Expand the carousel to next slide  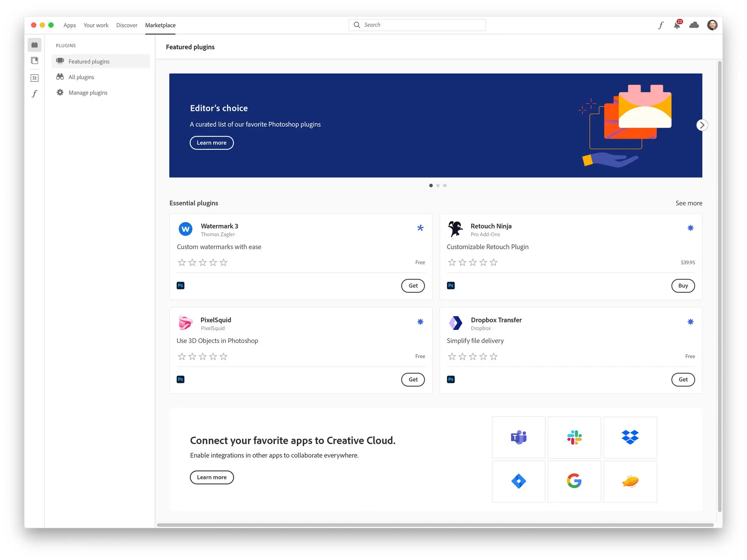click(x=702, y=125)
